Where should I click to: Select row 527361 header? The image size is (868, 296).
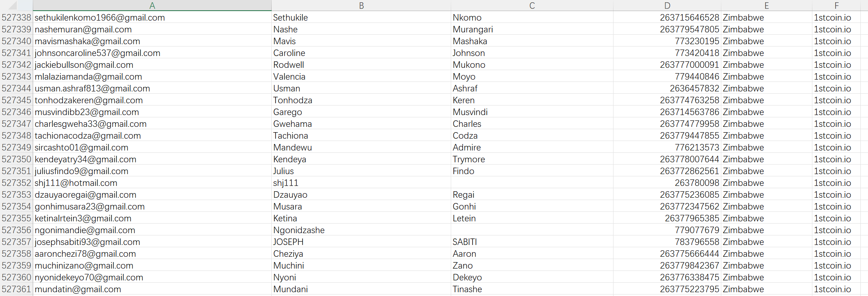[x=16, y=289]
